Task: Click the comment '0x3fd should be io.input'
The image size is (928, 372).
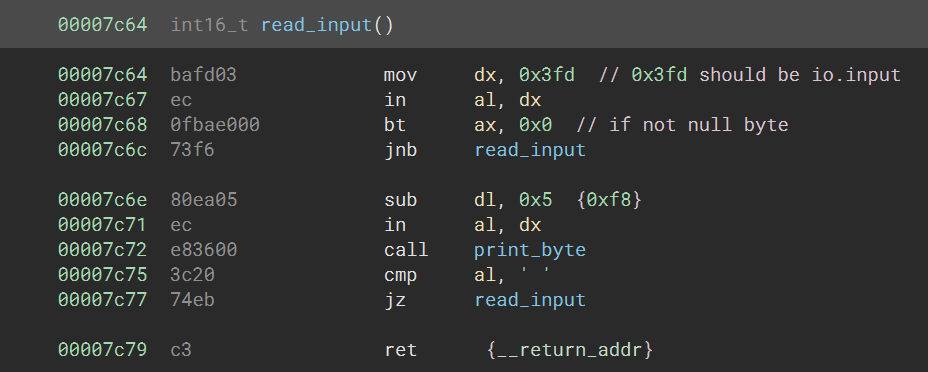Action: [766, 75]
